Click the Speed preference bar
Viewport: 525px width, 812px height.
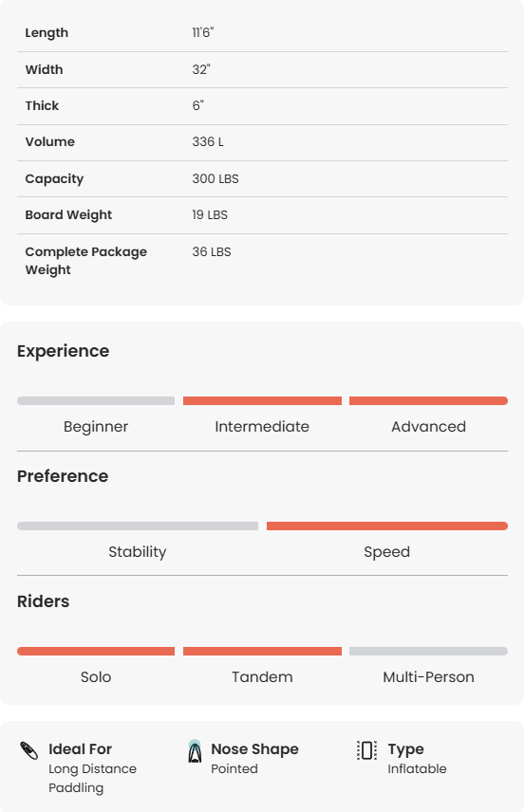[x=387, y=526]
